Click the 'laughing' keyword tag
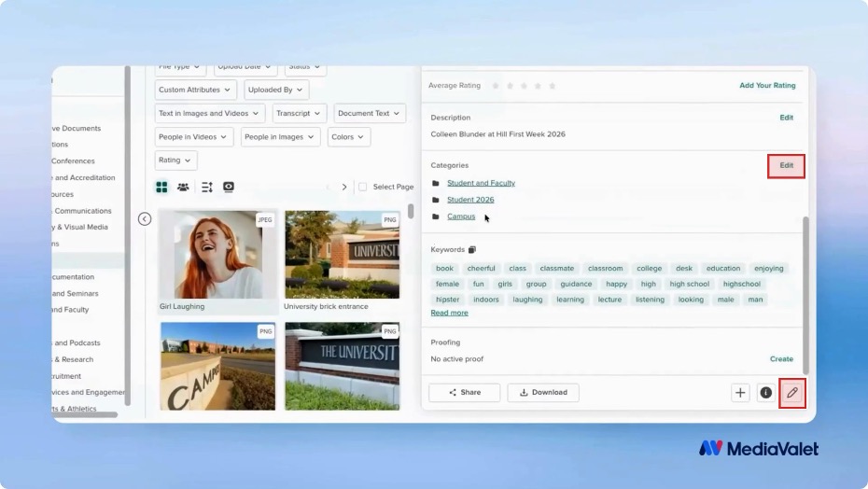868x489 pixels. pyautogui.click(x=527, y=300)
